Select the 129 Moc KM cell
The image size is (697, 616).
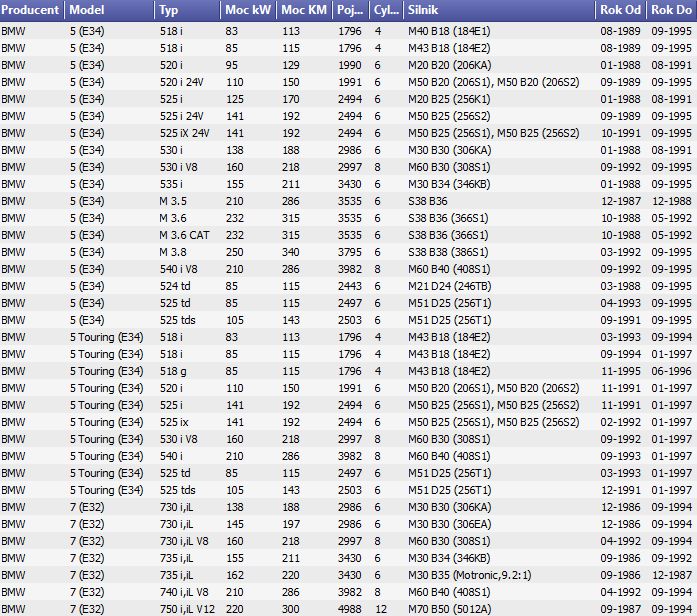click(291, 65)
